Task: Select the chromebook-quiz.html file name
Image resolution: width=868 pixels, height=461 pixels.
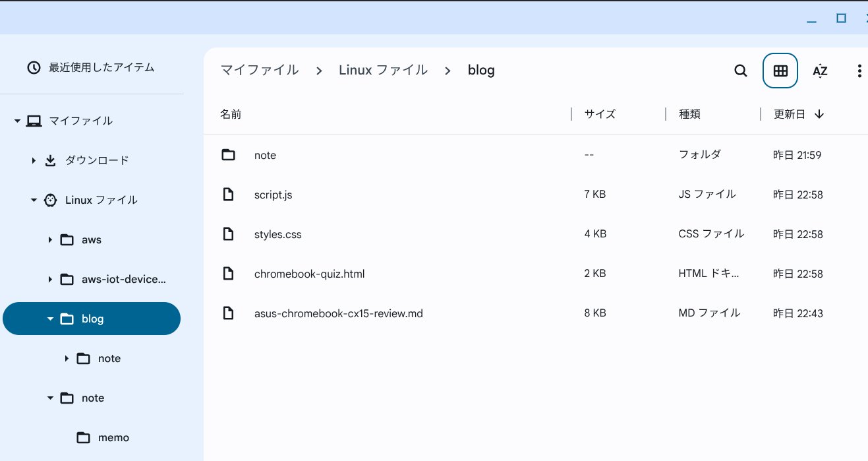Action: point(309,274)
